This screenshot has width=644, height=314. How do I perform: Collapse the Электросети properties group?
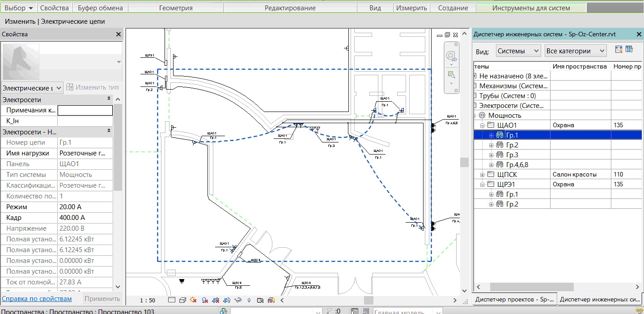click(x=108, y=99)
